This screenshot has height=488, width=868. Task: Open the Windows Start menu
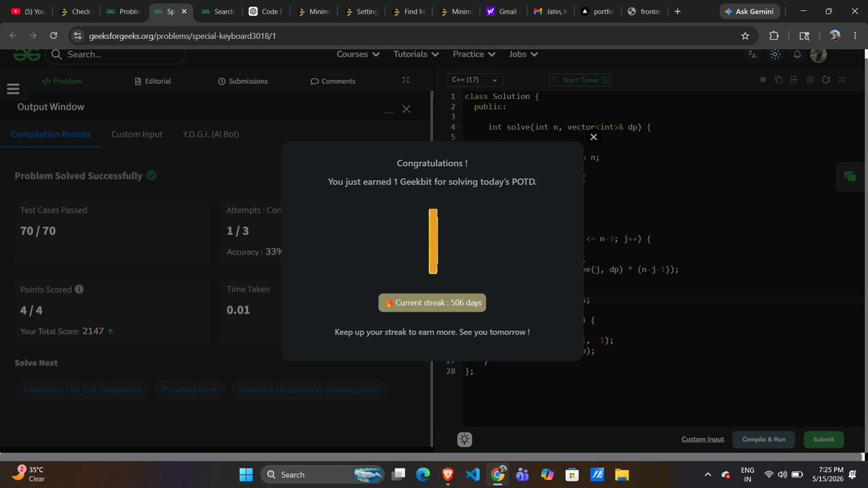click(x=246, y=474)
